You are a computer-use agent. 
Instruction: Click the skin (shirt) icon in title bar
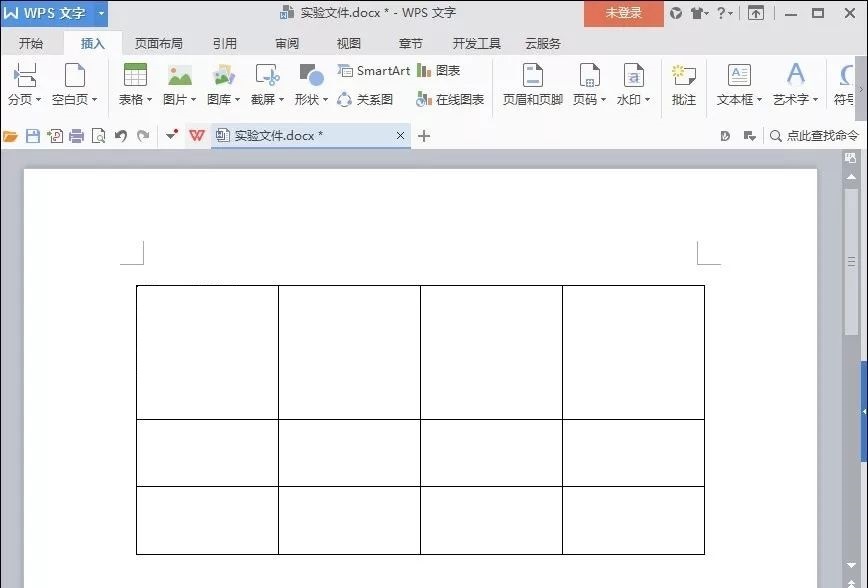(x=698, y=13)
